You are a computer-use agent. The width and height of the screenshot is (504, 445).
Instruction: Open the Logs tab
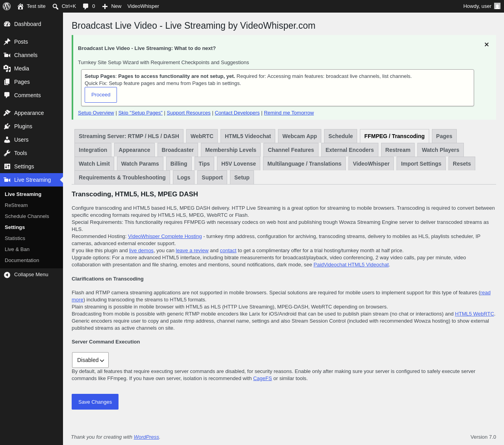(183, 177)
